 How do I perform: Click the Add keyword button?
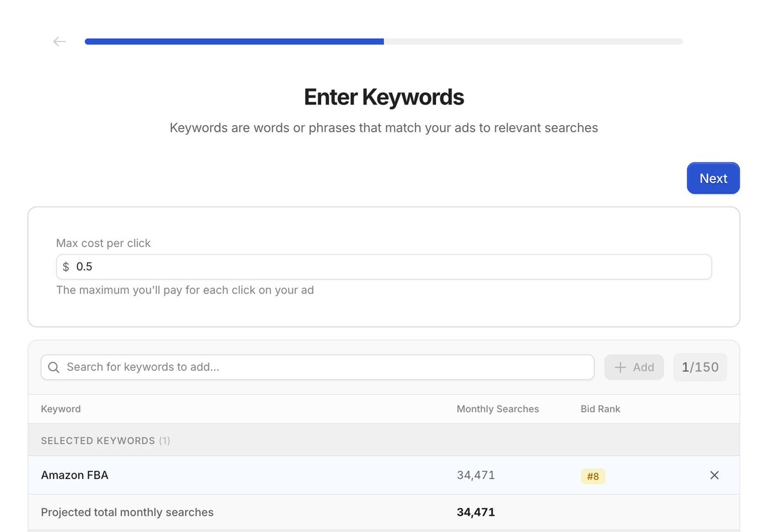pos(634,367)
